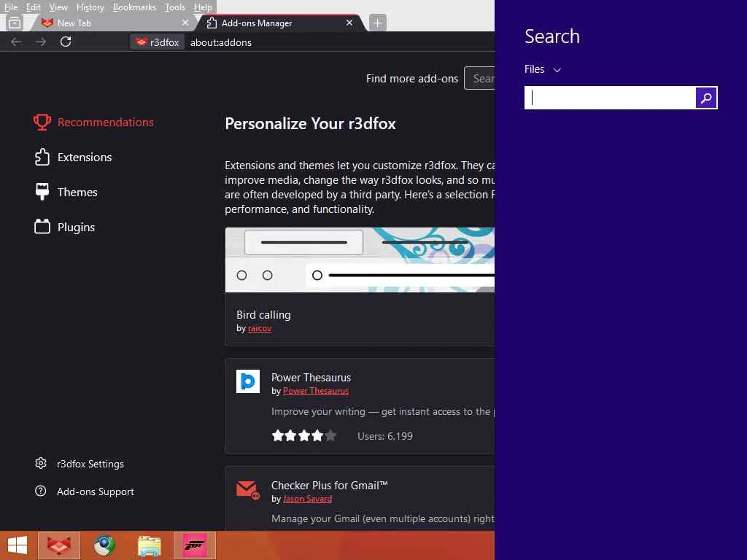Open the Edit menu
Image resolution: width=747 pixels, height=560 pixels.
[33, 7]
